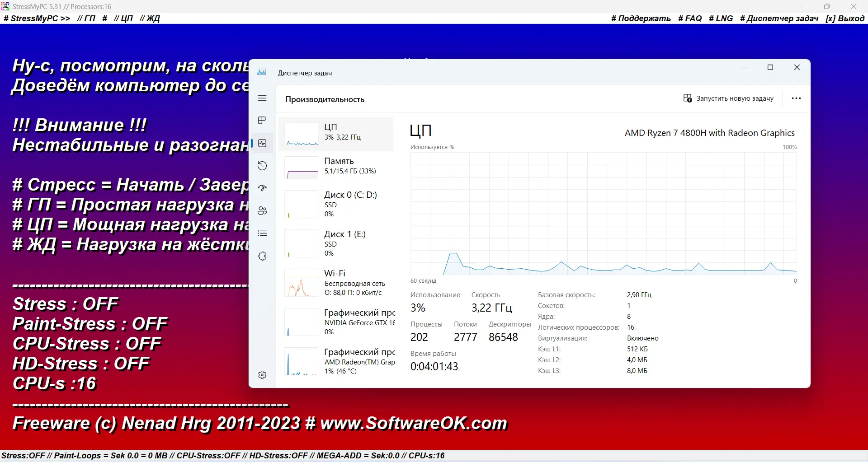The height and width of the screenshot is (462, 868).
Task: Click the main CPU usage graph
Action: coord(604,214)
